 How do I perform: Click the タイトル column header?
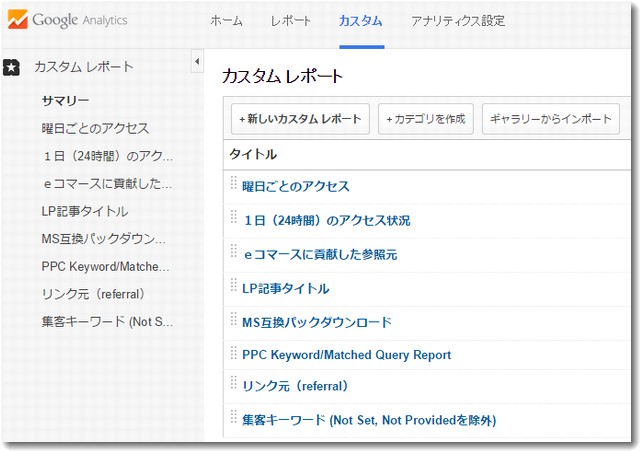[x=253, y=154]
